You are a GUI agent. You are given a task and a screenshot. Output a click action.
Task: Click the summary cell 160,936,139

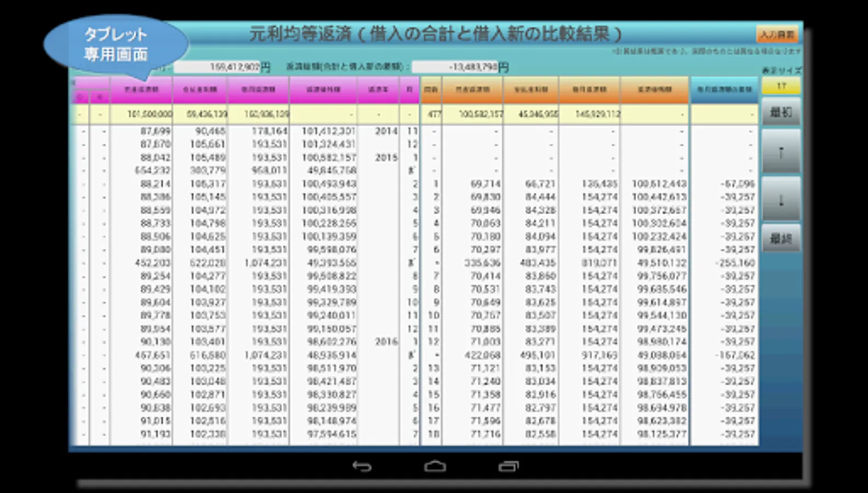[258, 114]
